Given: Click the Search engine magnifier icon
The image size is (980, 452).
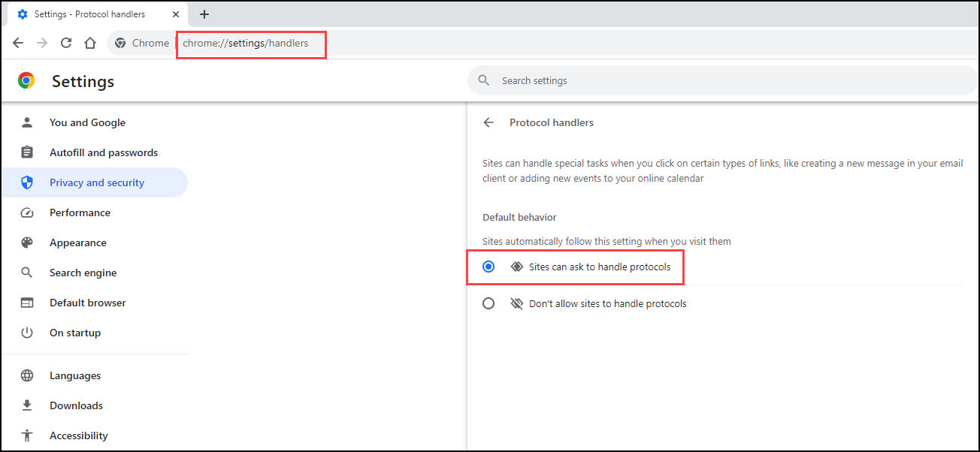Looking at the screenshot, I should 27,273.
